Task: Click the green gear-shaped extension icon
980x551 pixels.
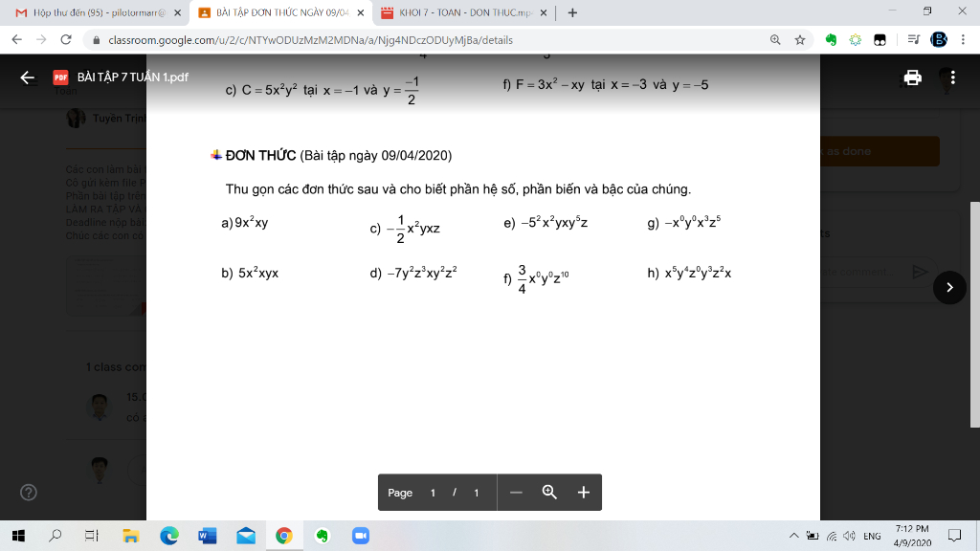Action: coord(855,40)
